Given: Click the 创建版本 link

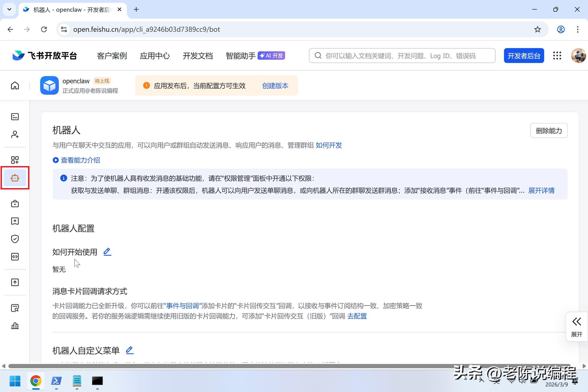Looking at the screenshot, I should (275, 86).
